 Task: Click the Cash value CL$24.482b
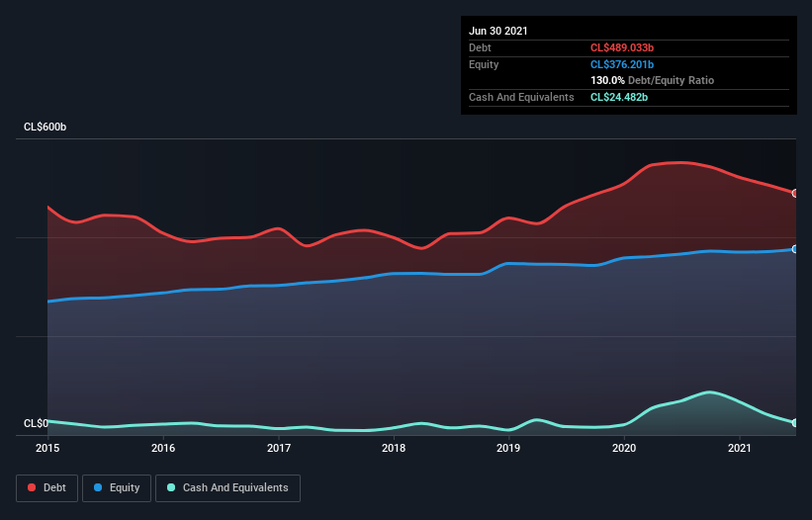[x=619, y=97]
